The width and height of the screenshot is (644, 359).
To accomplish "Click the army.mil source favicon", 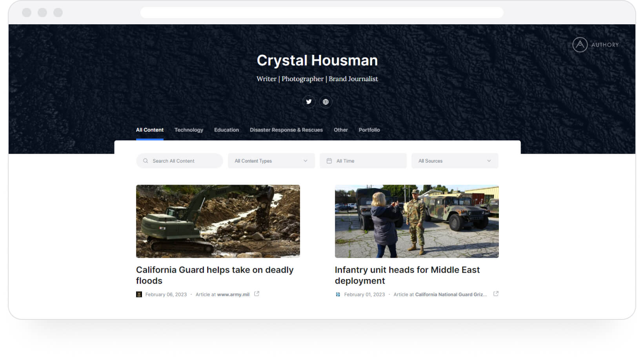I will (x=139, y=294).
